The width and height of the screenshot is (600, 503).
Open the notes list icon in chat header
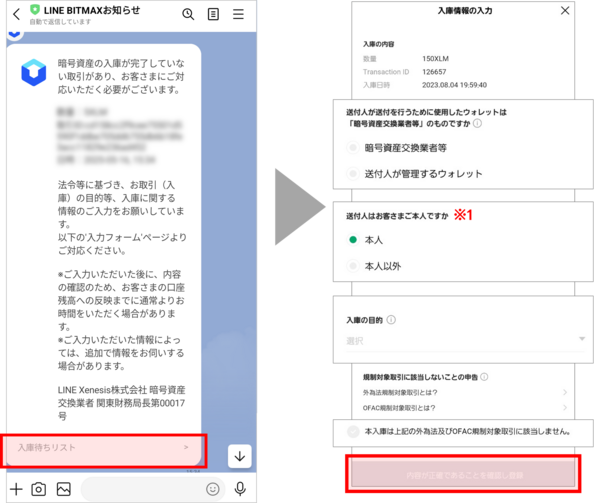click(x=213, y=14)
